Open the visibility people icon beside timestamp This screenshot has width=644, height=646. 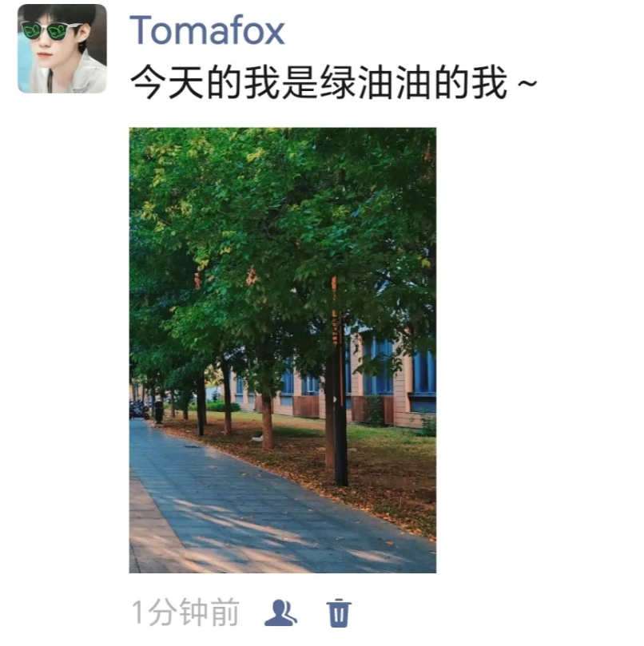[280, 612]
